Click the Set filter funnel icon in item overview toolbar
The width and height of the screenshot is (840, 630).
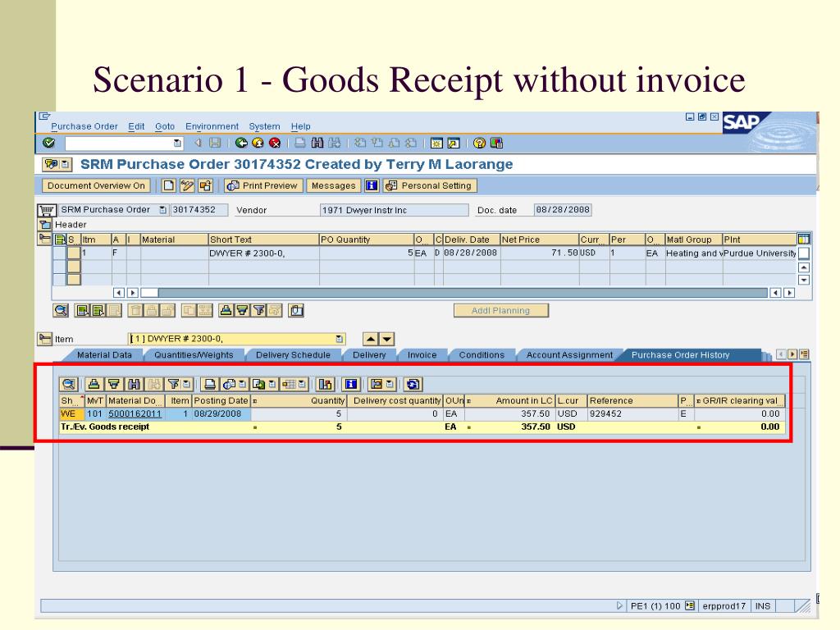[258, 310]
